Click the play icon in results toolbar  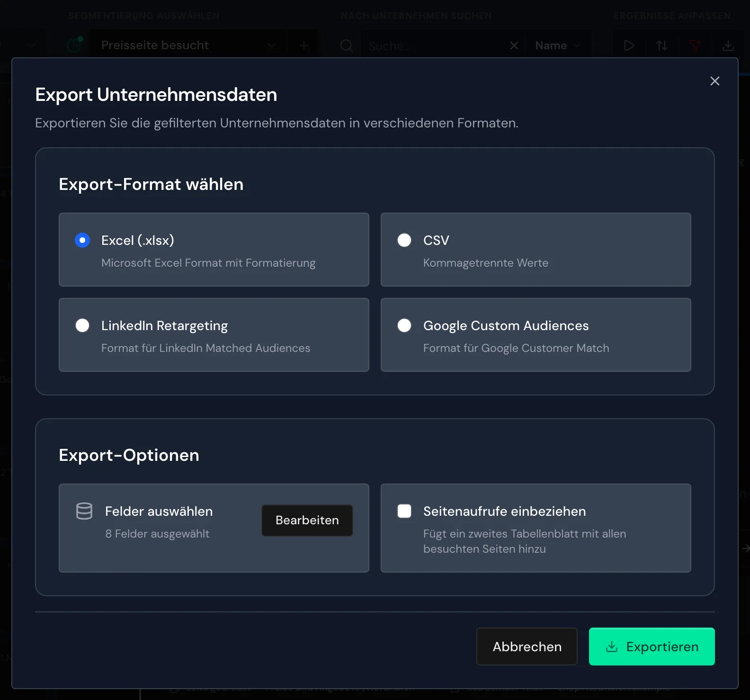(629, 45)
